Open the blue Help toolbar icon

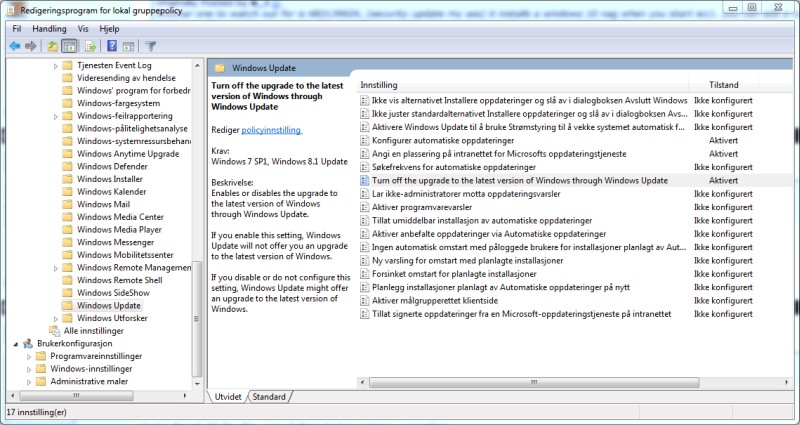tap(112, 46)
